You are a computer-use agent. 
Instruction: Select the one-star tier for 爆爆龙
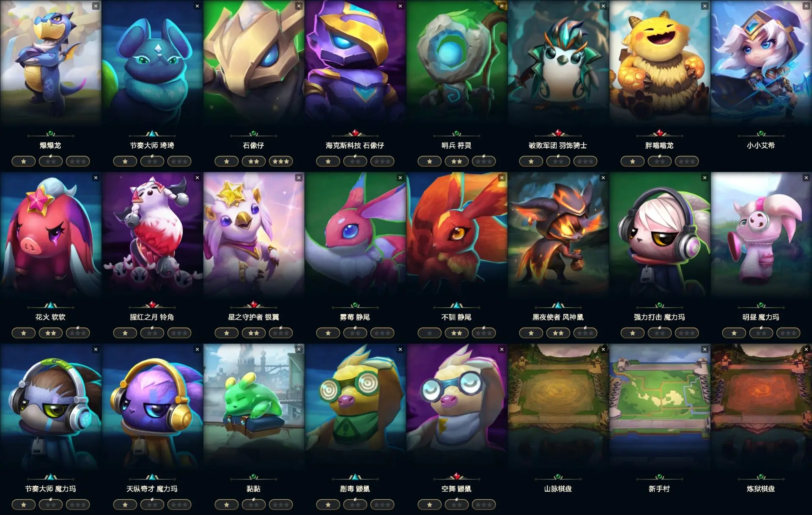24,161
